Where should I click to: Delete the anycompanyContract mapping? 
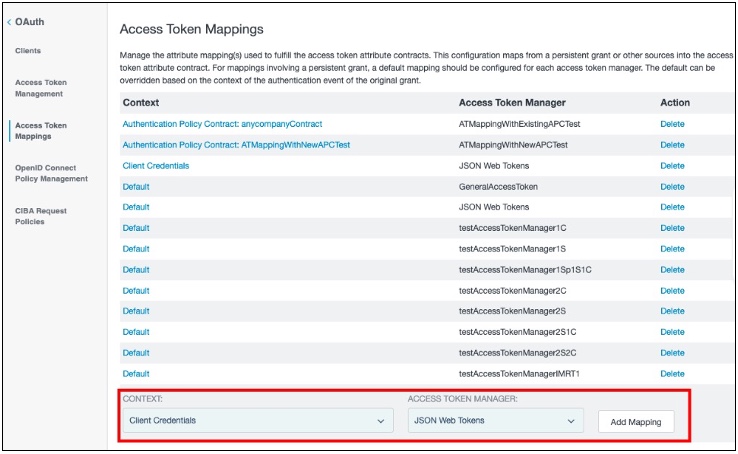tap(672, 124)
